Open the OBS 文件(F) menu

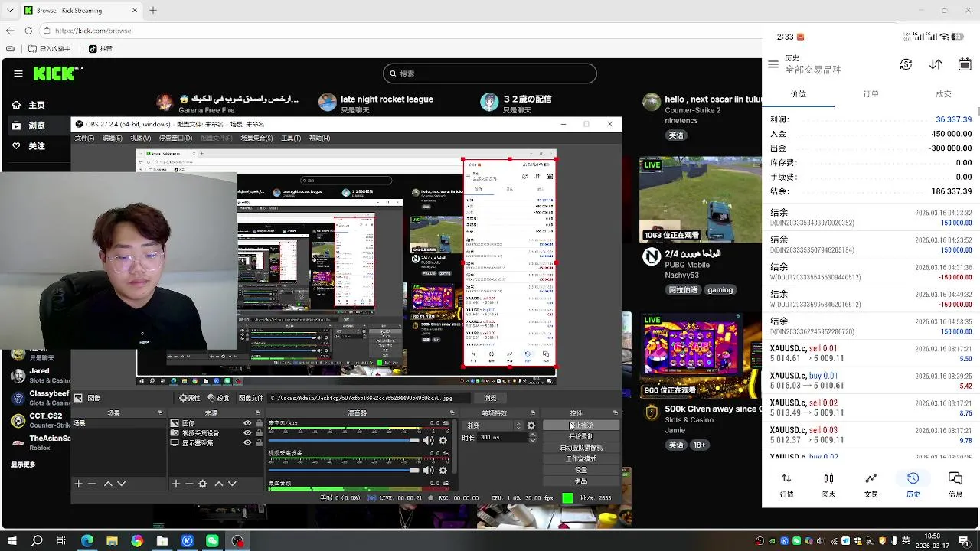tap(84, 139)
